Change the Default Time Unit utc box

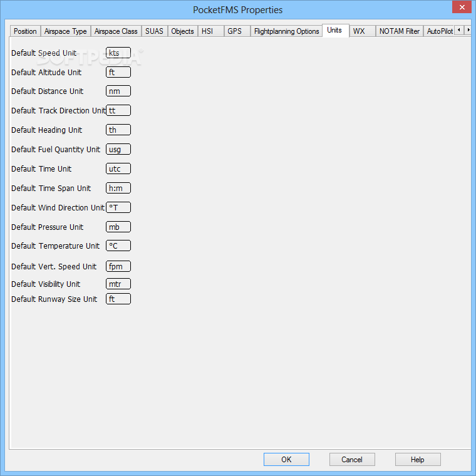point(118,168)
